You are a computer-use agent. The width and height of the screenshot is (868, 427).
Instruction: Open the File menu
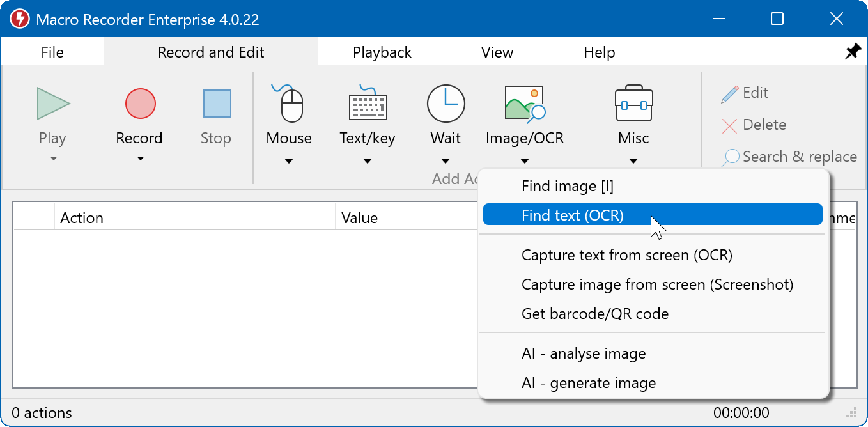pyautogui.click(x=52, y=52)
